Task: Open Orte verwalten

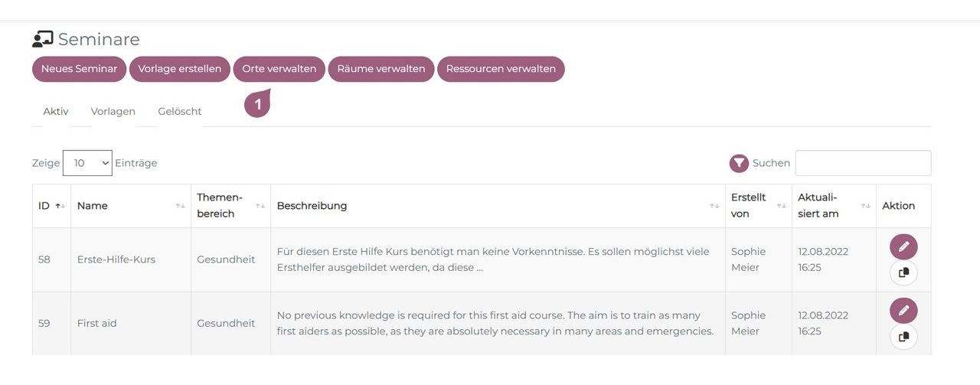Action: (x=279, y=69)
